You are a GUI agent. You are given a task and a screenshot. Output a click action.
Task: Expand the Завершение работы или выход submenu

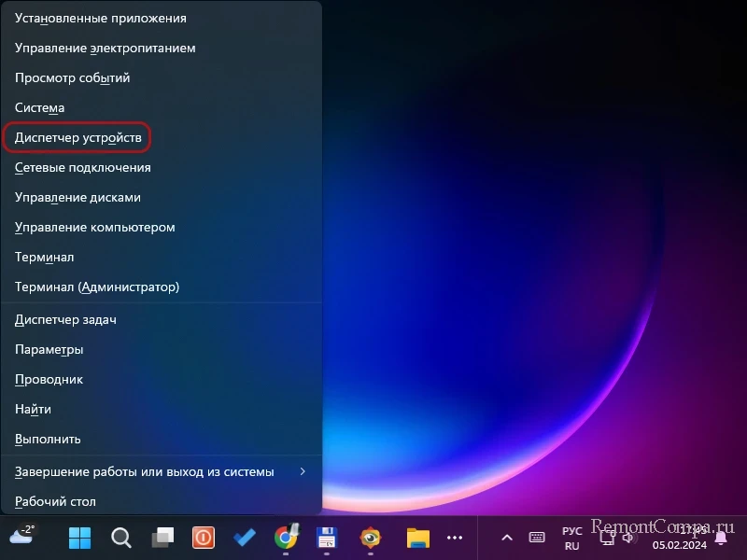(161, 471)
